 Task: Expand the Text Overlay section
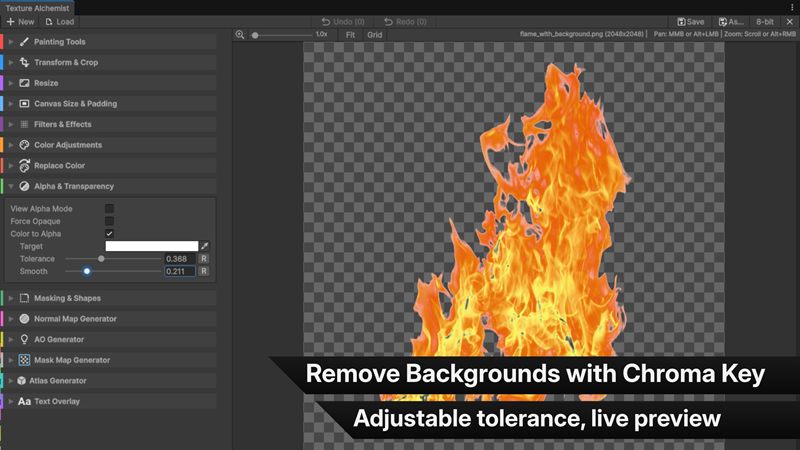point(11,402)
